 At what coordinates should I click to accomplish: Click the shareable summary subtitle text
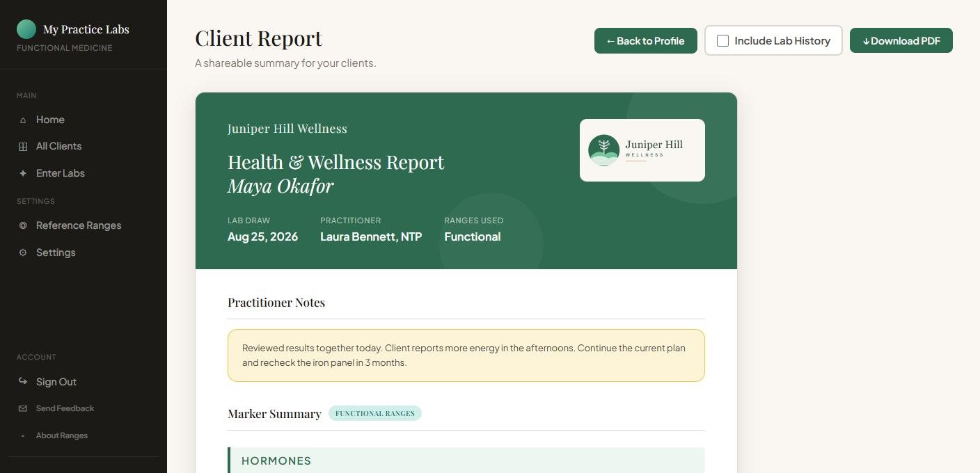click(x=285, y=63)
